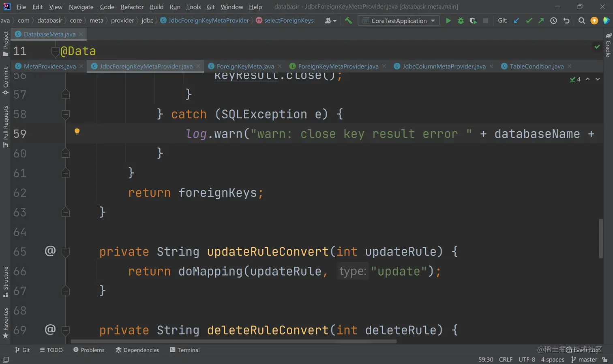Open the File menu
613x364 pixels.
click(21, 7)
